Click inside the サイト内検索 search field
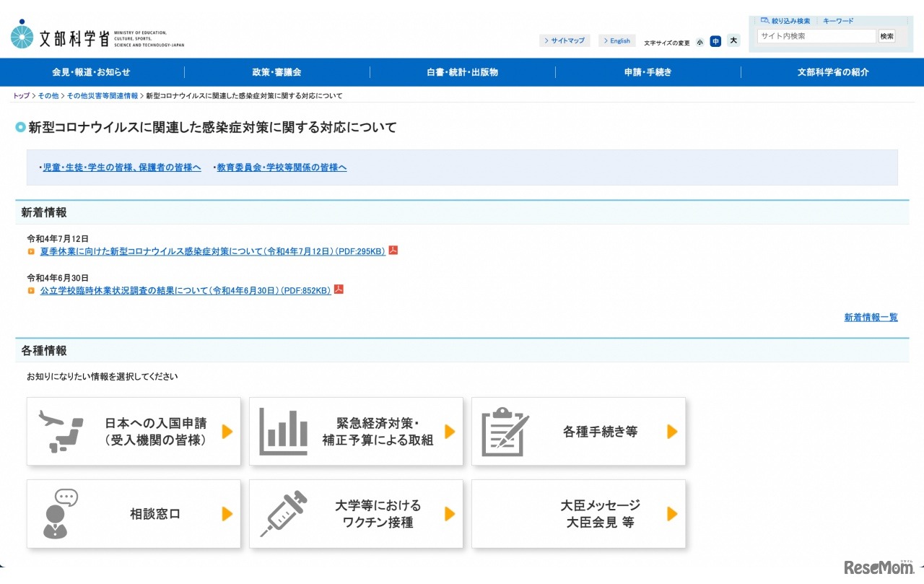The image size is (924, 584). [816, 35]
